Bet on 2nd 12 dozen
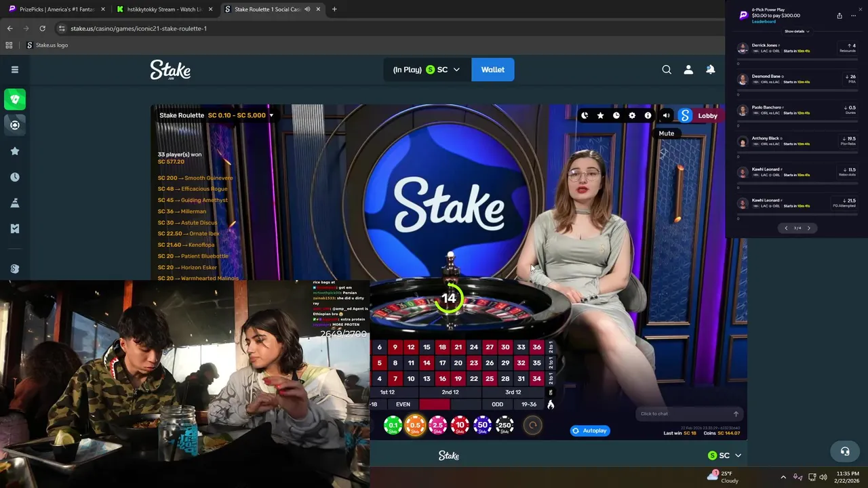This screenshot has width=868, height=488. [450, 392]
